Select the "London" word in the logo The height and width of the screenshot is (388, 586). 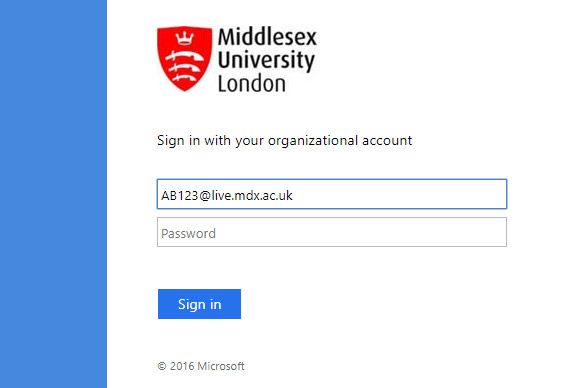coord(252,84)
